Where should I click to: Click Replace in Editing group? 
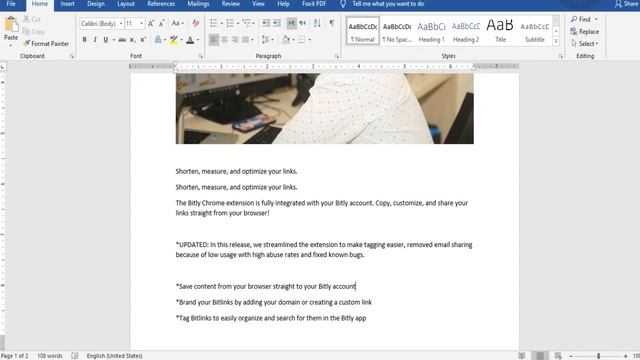click(x=584, y=31)
